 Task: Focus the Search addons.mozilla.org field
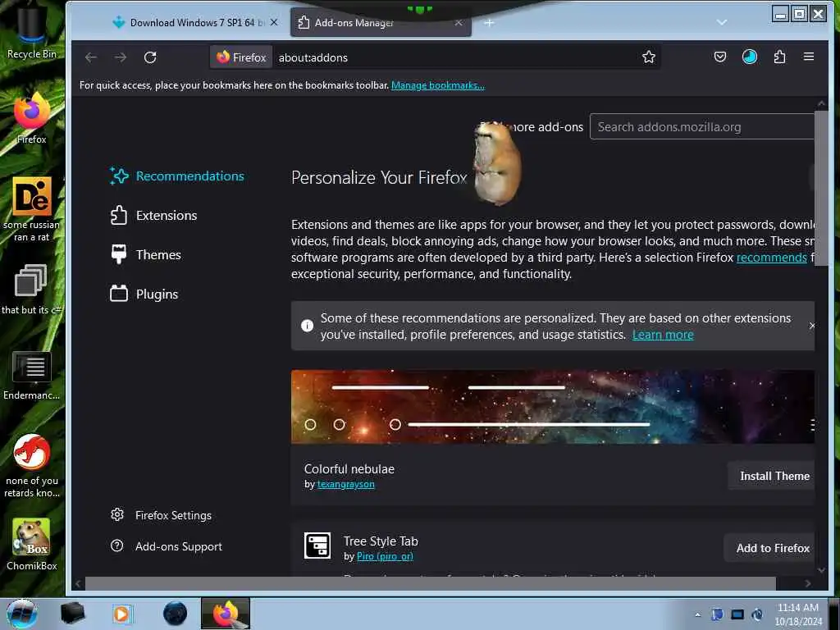tap(702, 127)
